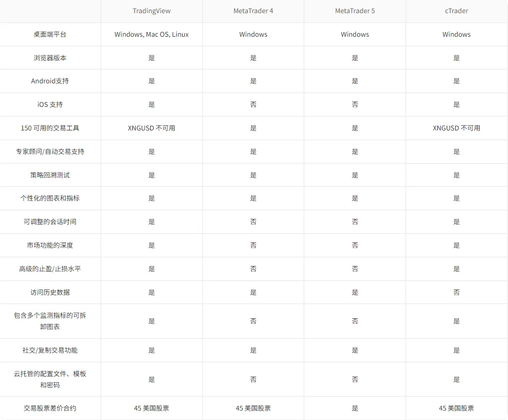Select the 专家顾问/自动交易支持 row label

tap(50, 152)
